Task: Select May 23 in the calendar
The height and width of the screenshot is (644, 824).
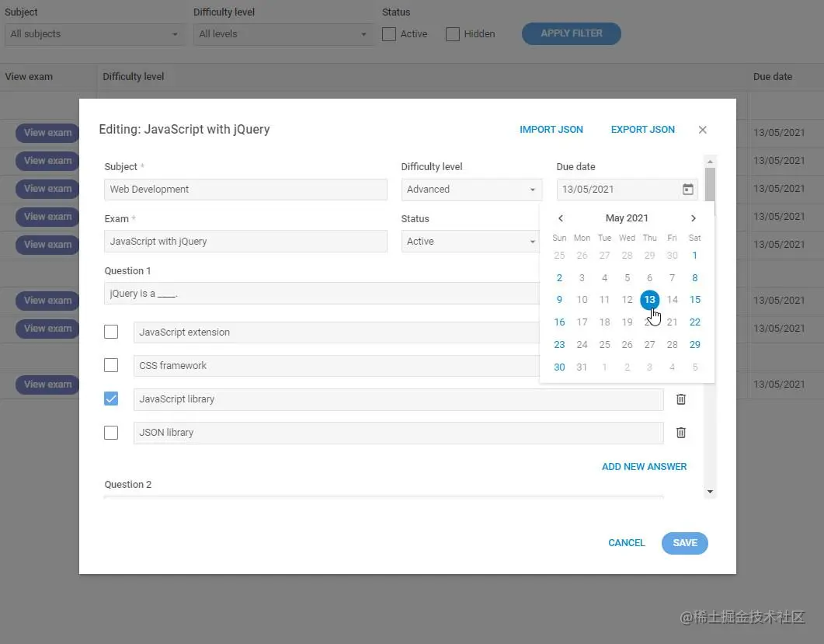Action: (x=559, y=344)
